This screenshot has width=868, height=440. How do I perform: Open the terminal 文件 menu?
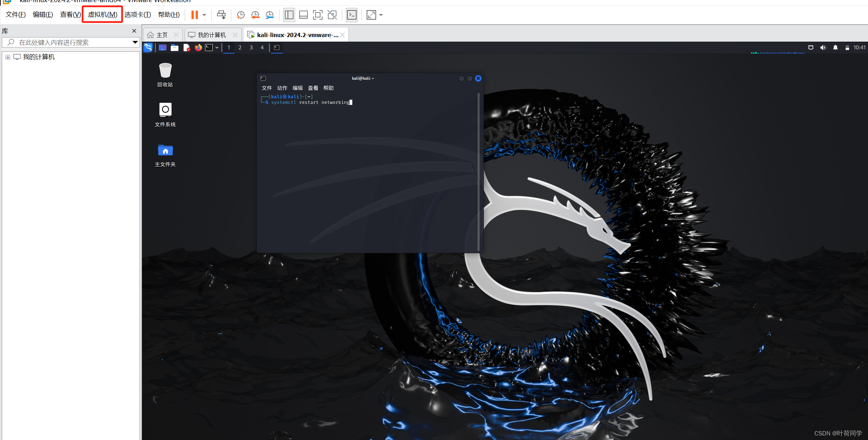pyautogui.click(x=267, y=88)
